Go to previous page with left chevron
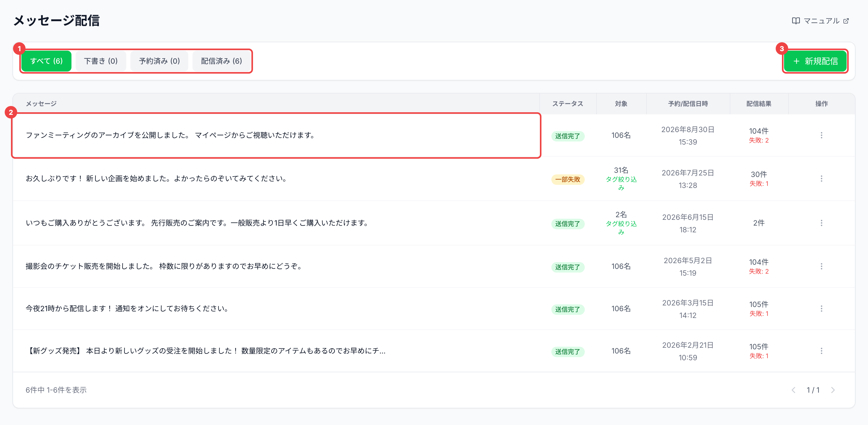The height and width of the screenshot is (425, 868). point(793,390)
